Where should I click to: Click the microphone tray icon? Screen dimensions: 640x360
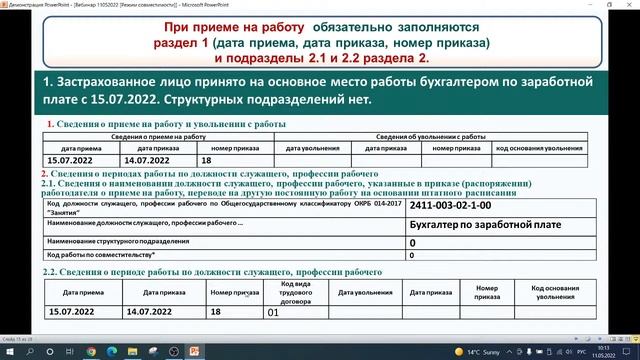529,352
